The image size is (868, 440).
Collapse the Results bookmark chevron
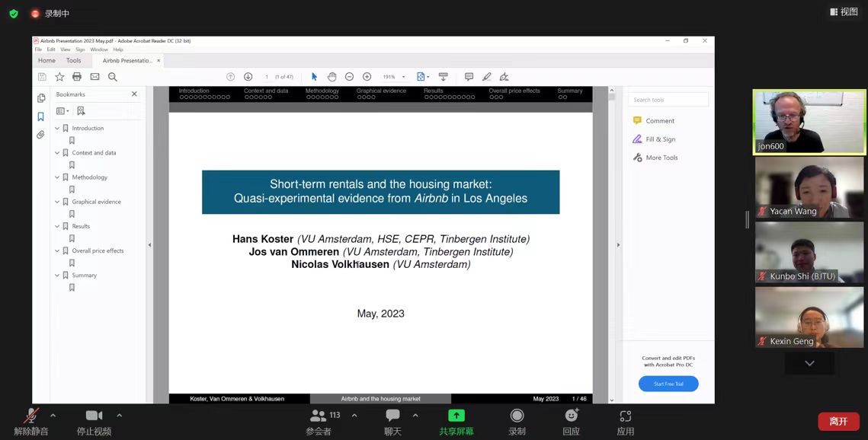click(57, 226)
